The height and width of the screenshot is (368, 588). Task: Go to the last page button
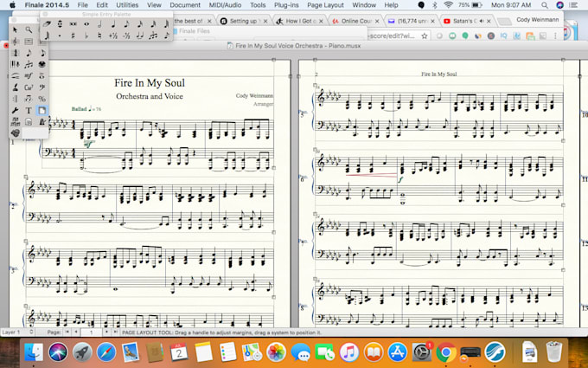115,332
